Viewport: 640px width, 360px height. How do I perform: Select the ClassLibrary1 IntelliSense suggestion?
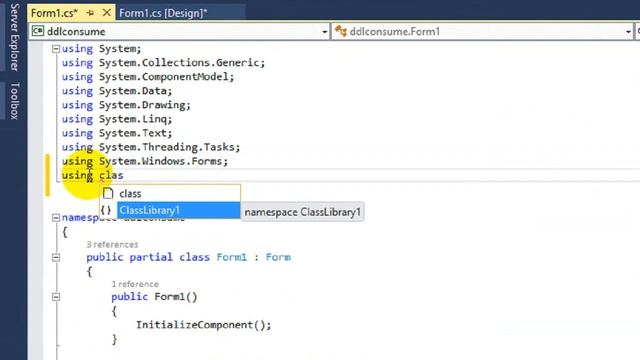tap(178, 210)
